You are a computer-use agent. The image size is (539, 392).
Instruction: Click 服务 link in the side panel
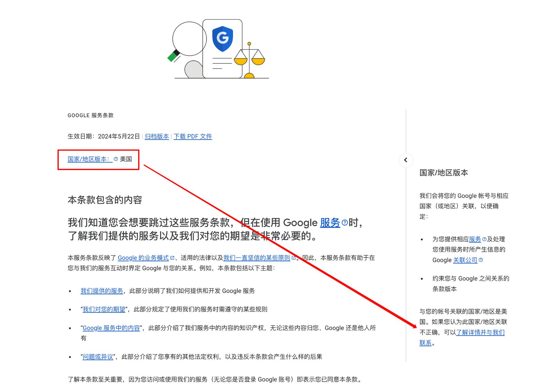475,239
